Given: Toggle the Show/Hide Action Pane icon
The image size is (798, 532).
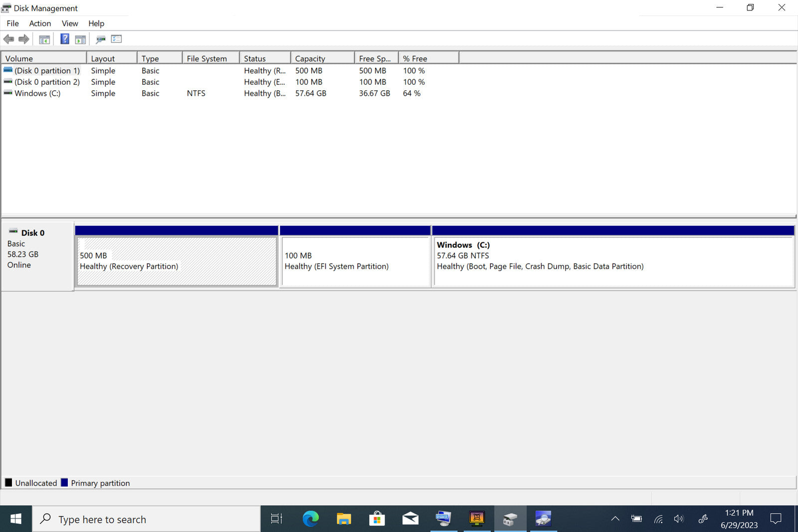Looking at the screenshot, I should (x=80, y=39).
